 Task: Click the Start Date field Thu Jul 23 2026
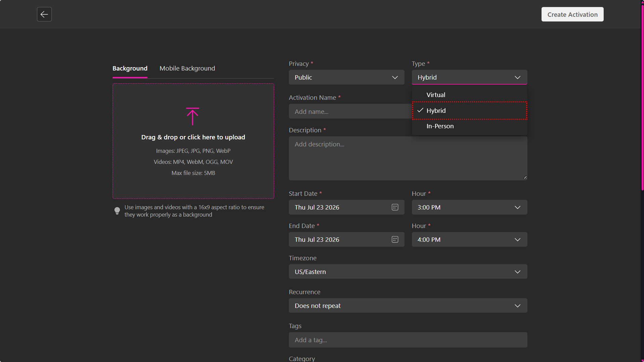tap(346, 207)
